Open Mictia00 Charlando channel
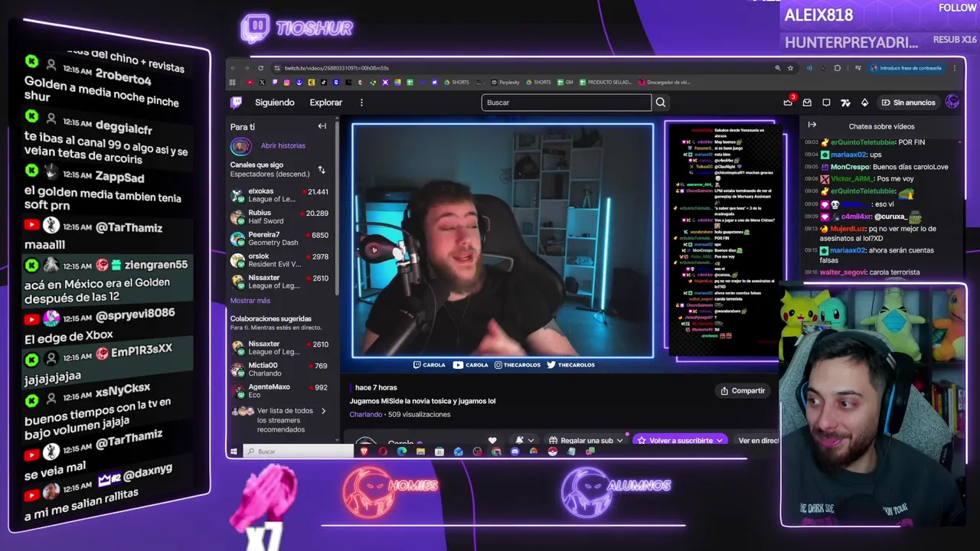 tap(279, 369)
